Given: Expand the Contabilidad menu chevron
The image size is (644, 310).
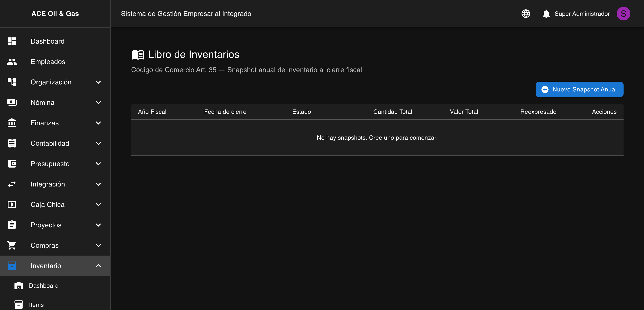Looking at the screenshot, I should coord(99,143).
